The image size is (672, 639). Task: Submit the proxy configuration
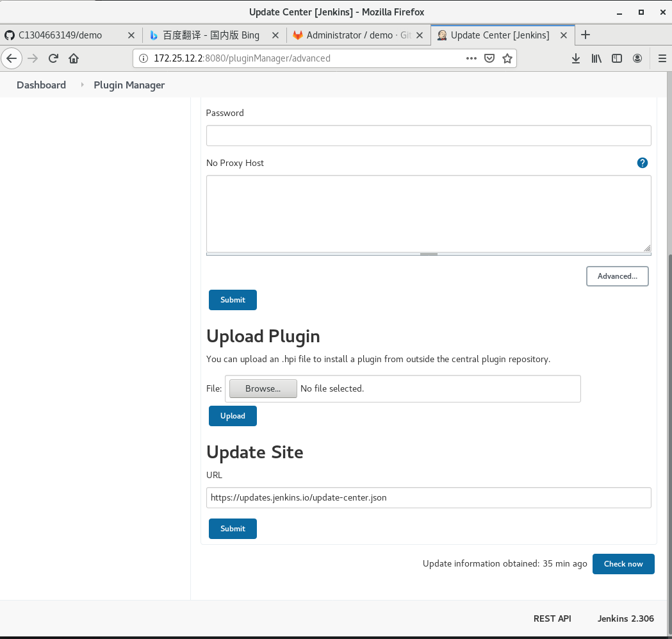coord(233,300)
